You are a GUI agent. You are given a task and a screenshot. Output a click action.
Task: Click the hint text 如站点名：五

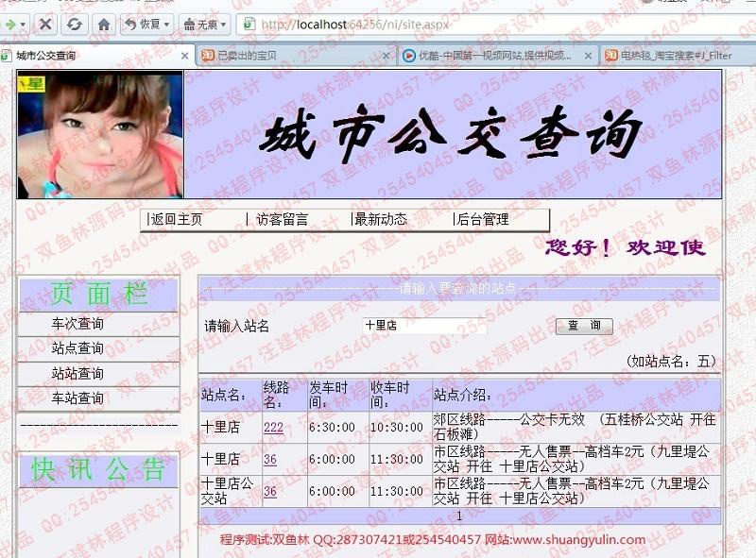click(672, 361)
